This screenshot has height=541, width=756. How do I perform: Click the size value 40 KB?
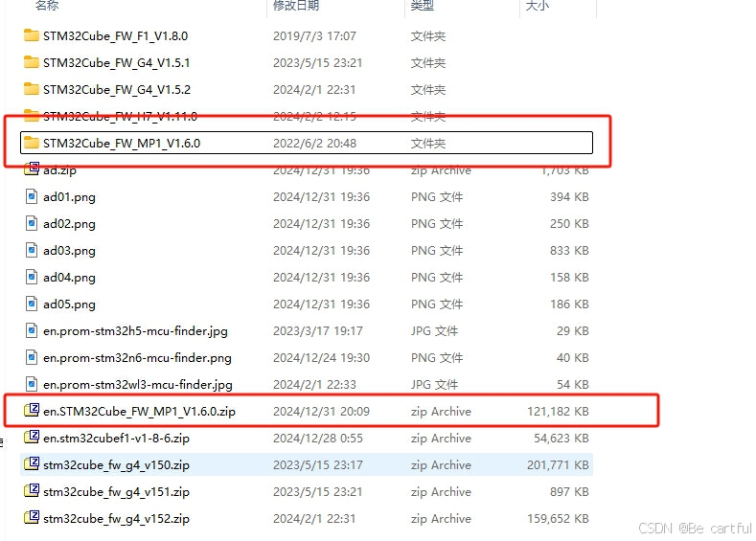coord(573,358)
